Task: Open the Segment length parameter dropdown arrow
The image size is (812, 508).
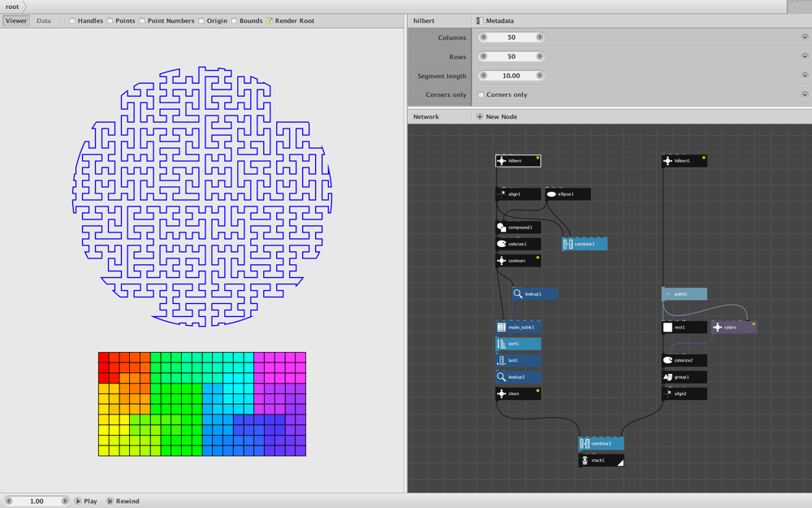Action: pos(805,76)
